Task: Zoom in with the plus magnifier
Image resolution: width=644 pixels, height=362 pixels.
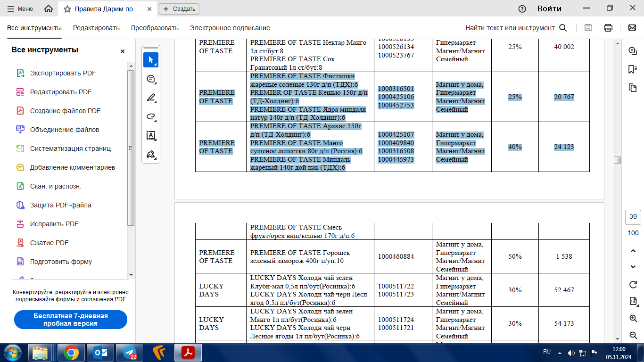Action: pos(633,319)
